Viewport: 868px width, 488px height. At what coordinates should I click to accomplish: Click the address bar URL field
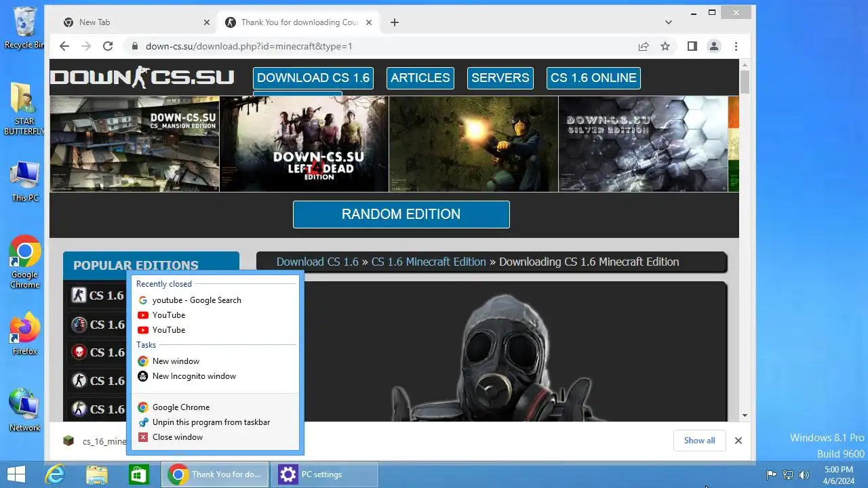[x=380, y=46]
